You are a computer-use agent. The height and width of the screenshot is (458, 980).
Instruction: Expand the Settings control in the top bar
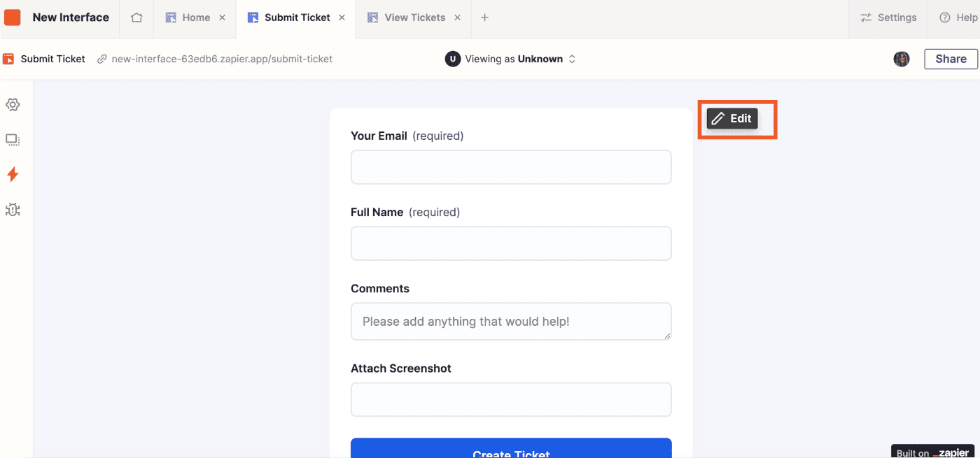coord(888,17)
